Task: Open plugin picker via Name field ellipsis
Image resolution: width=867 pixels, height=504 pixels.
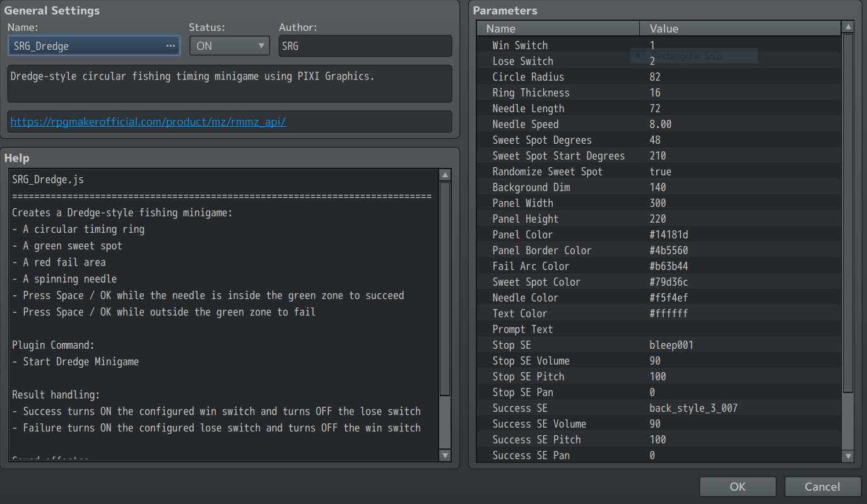Action: [170, 46]
